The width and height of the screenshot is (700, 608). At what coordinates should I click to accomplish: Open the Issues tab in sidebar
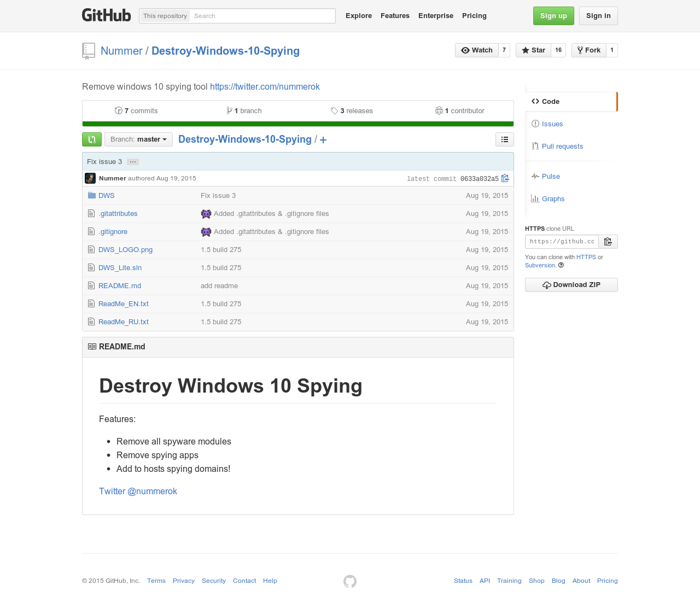point(552,124)
